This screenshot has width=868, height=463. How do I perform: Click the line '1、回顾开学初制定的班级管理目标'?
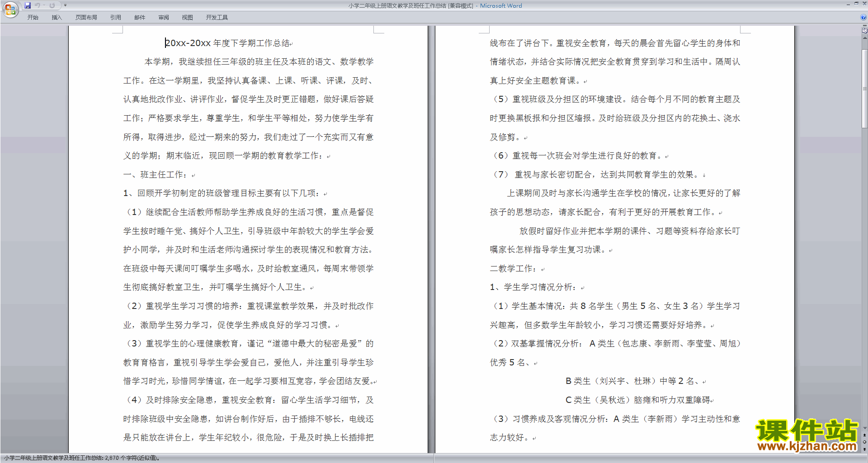coord(222,193)
